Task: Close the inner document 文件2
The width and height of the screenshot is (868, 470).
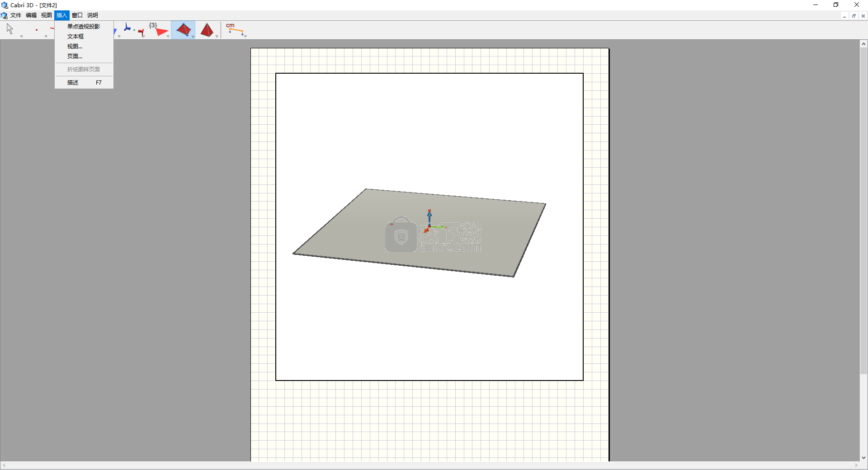Action: (863, 16)
